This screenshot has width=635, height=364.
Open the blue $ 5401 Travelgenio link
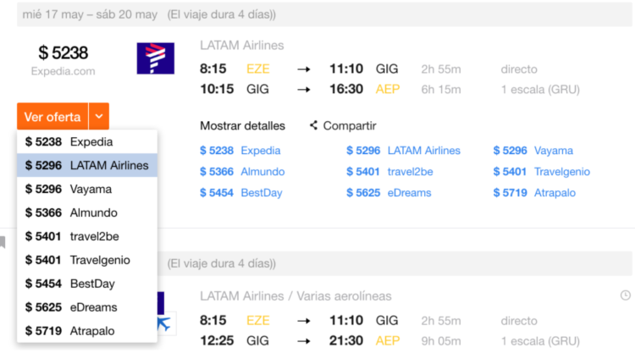[x=542, y=172]
